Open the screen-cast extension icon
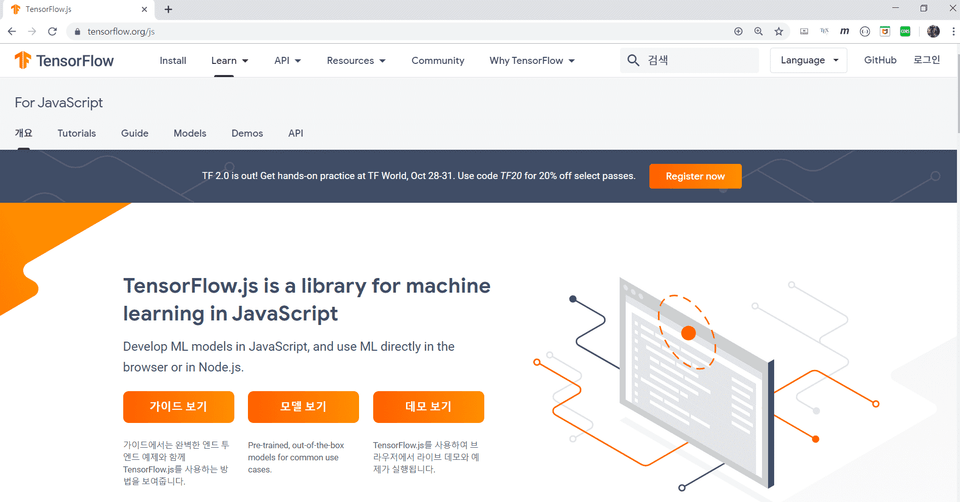Image resolution: width=960 pixels, height=502 pixels. coord(804,31)
